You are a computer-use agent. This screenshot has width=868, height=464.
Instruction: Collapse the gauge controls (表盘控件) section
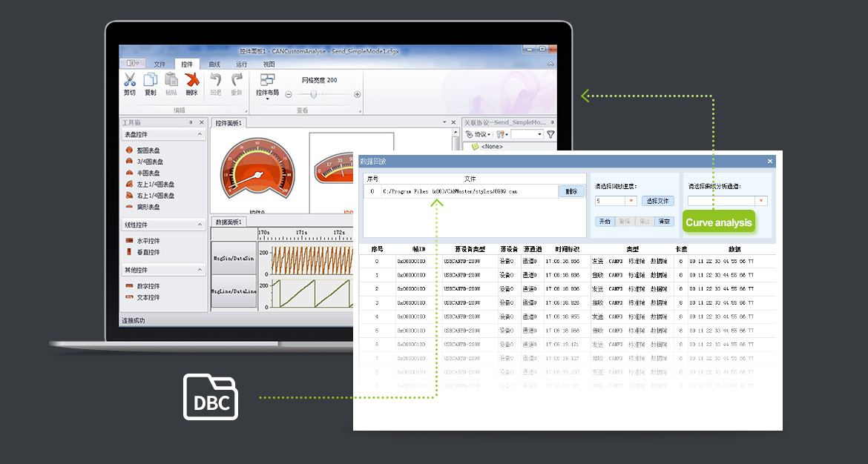[200, 135]
